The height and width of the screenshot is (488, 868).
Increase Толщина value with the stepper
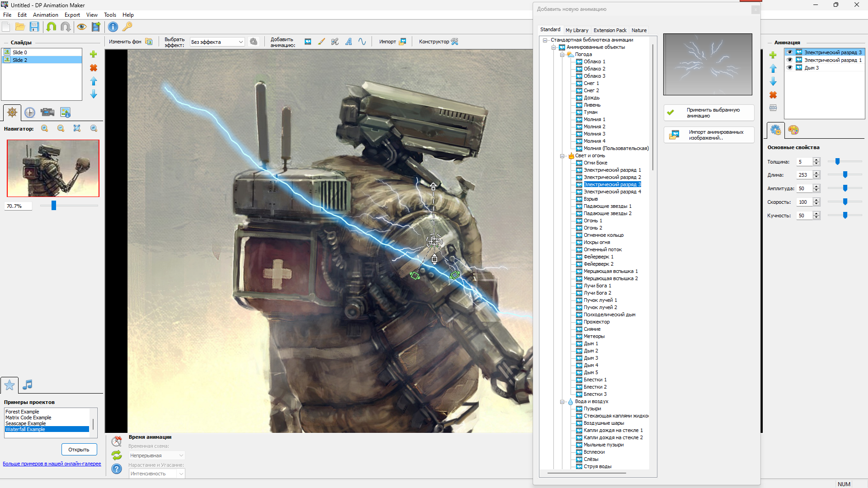tap(816, 160)
